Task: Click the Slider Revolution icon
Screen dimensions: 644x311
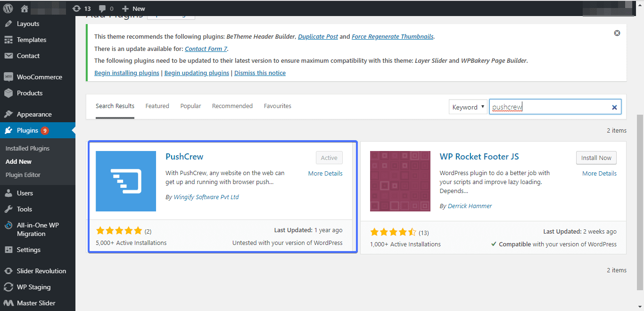Action: coord(8,271)
